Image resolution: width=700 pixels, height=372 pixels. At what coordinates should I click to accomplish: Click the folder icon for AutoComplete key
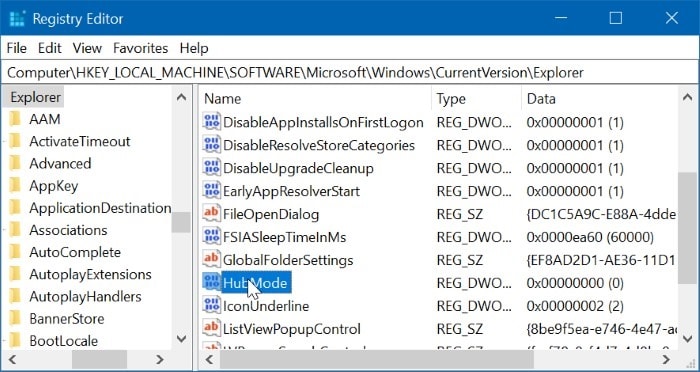(15, 252)
